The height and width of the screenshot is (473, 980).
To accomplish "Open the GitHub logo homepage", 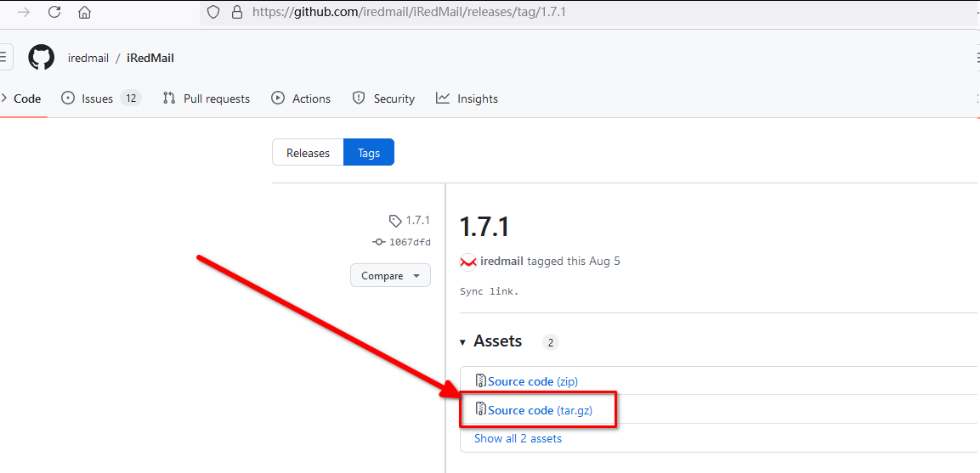I will [x=42, y=58].
